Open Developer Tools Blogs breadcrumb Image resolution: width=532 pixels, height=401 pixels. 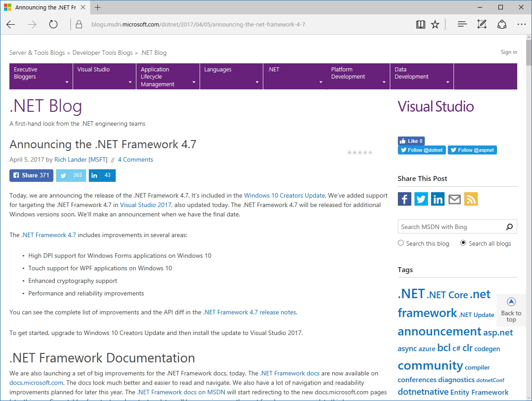click(x=102, y=53)
